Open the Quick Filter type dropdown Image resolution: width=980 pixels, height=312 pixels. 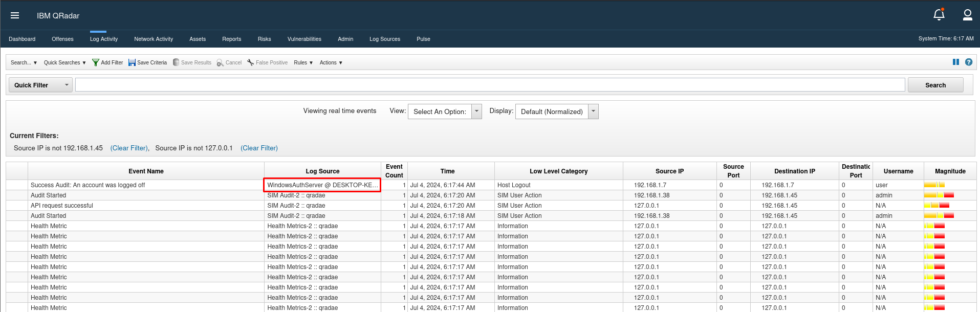pyautogui.click(x=40, y=85)
